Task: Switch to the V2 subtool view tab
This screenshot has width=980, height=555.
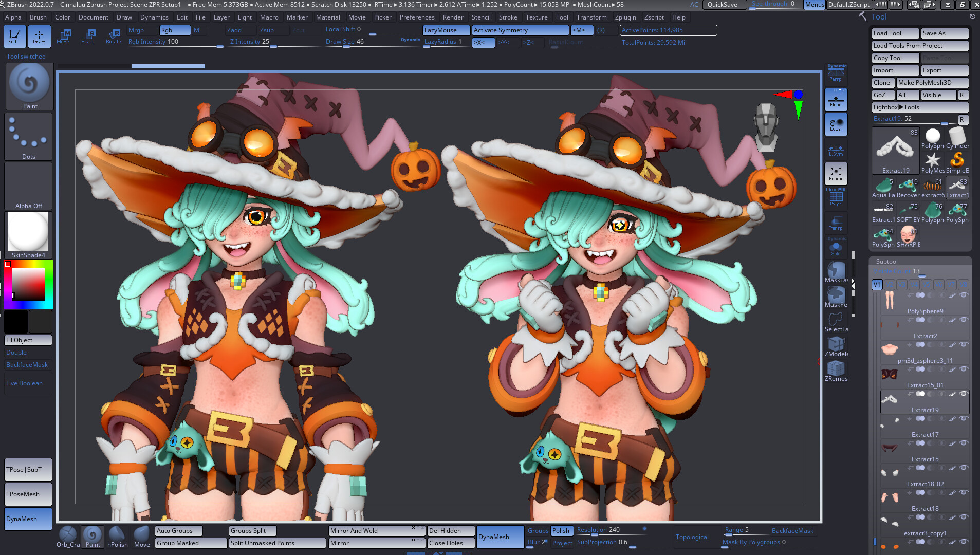Action: point(889,284)
